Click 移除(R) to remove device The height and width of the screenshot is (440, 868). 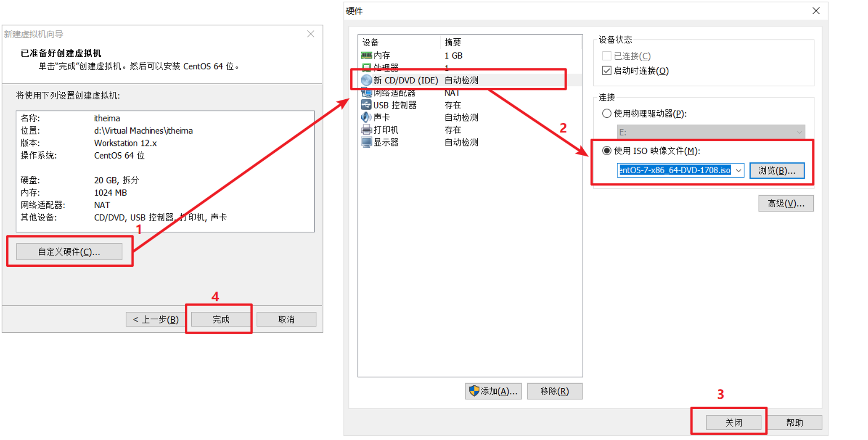pyautogui.click(x=554, y=391)
